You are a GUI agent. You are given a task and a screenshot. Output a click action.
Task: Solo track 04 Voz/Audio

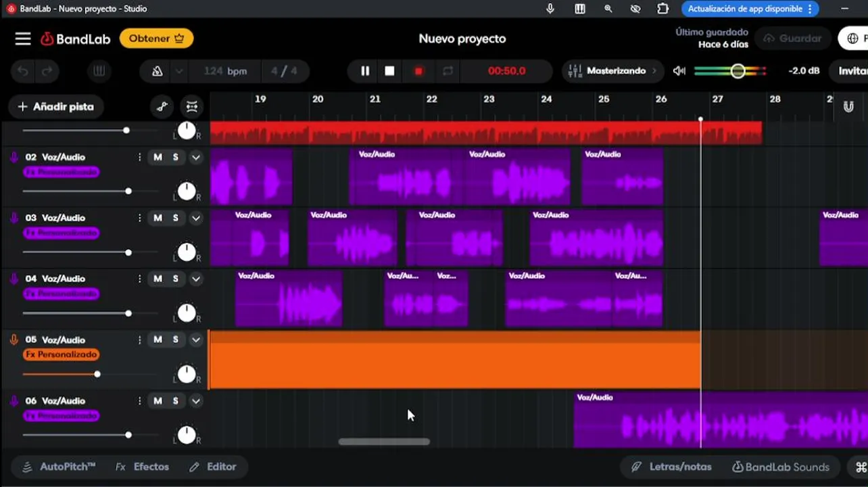coord(175,279)
